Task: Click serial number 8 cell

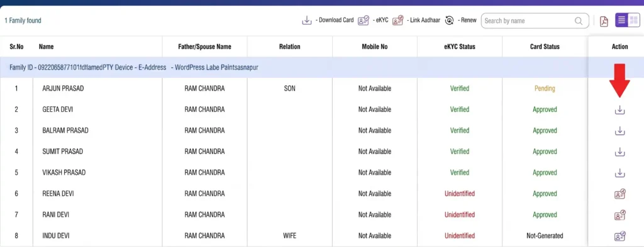Action: [16, 236]
